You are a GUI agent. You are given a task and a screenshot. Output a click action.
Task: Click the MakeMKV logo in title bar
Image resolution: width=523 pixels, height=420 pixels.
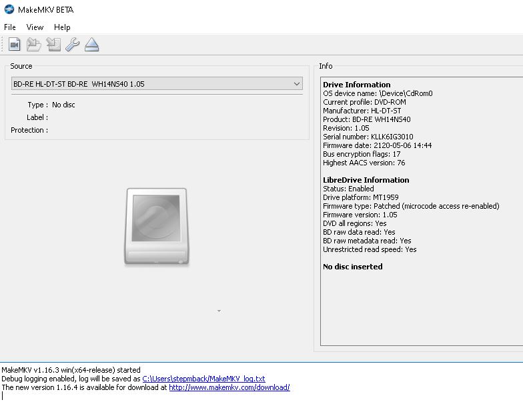coord(9,9)
